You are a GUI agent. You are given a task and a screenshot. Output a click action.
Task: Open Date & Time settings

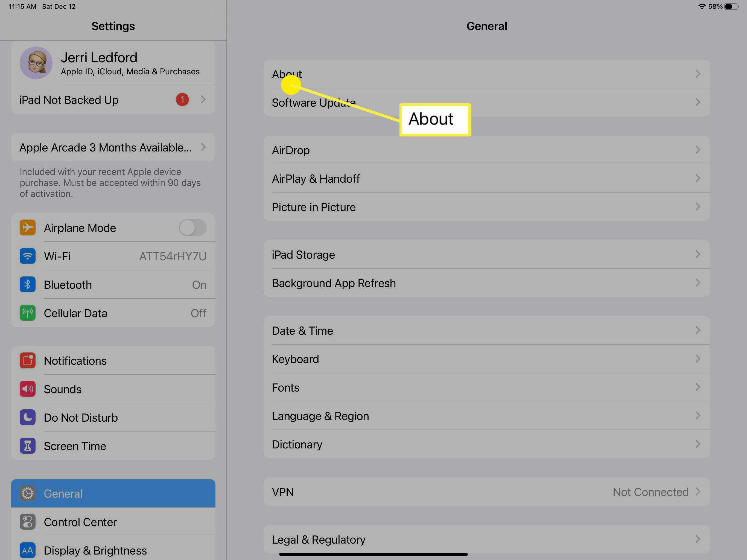[x=487, y=330]
